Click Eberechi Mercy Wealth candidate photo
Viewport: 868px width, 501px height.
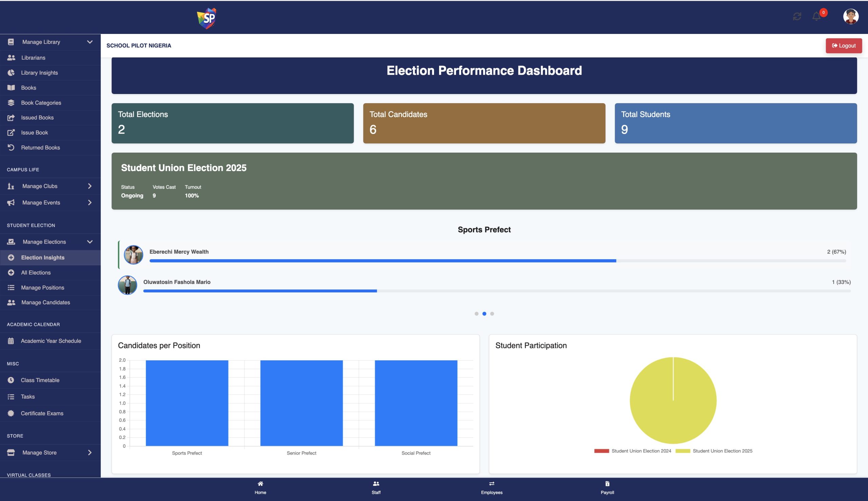click(134, 255)
